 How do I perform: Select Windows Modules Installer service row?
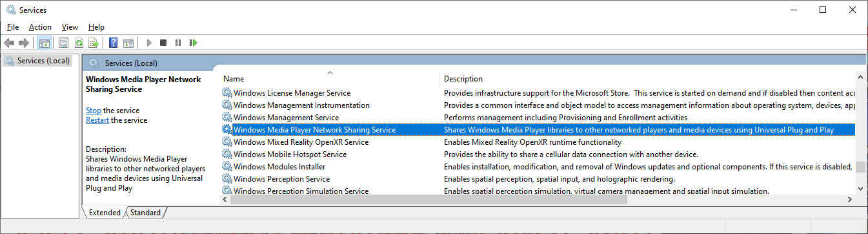(x=538, y=167)
